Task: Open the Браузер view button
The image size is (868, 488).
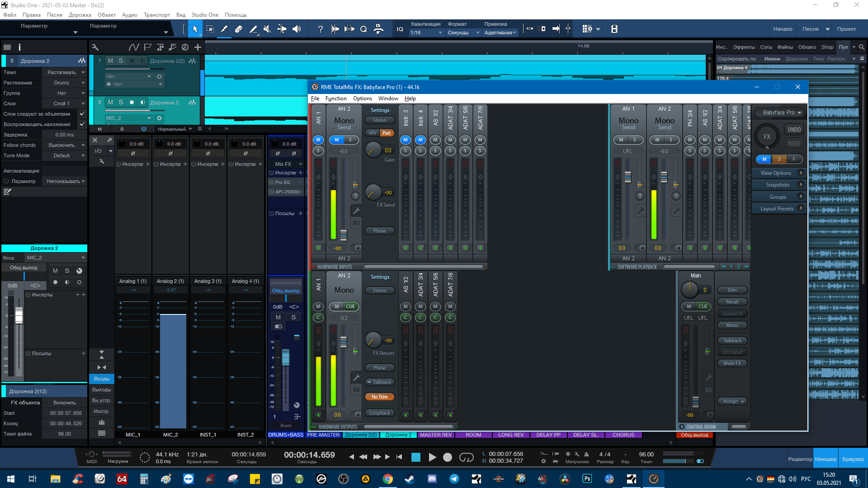Action: [x=853, y=459]
